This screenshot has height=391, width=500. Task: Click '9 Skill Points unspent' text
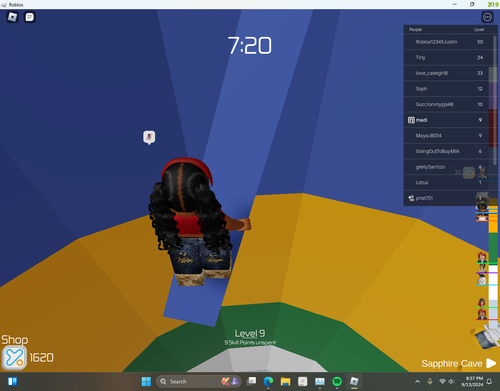point(250,342)
